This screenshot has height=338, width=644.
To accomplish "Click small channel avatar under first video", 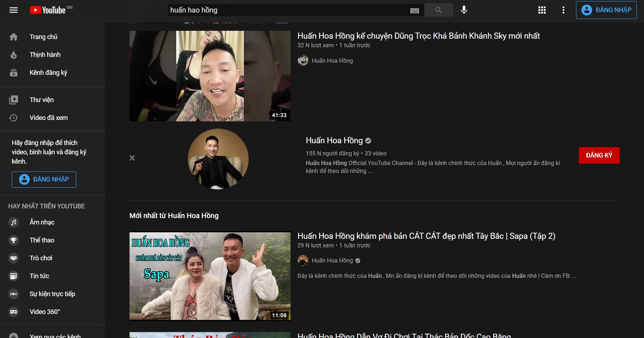I will (x=303, y=60).
